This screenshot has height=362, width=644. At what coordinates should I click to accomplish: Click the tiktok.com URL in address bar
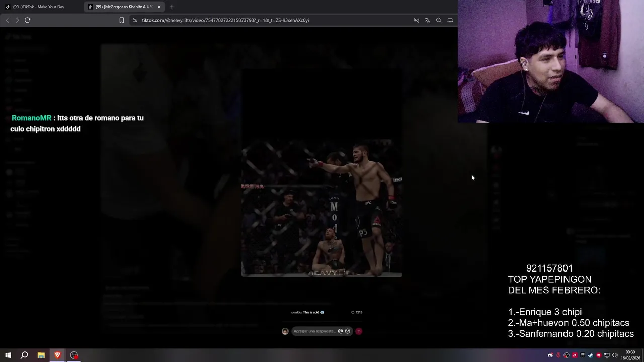(225, 20)
